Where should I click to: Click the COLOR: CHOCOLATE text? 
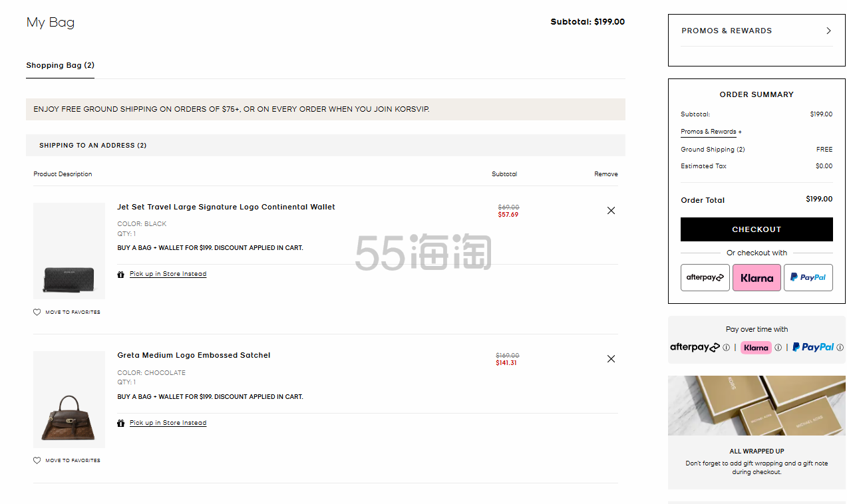[151, 373]
